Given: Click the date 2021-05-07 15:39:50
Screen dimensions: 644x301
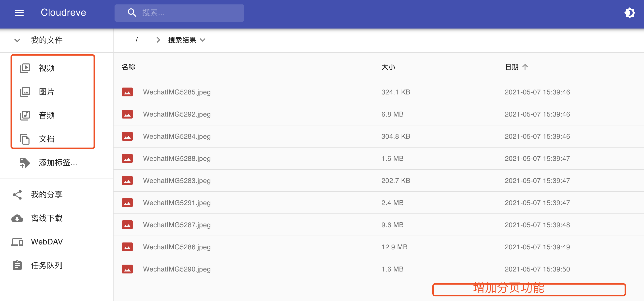Looking at the screenshot, I should [537, 269].
